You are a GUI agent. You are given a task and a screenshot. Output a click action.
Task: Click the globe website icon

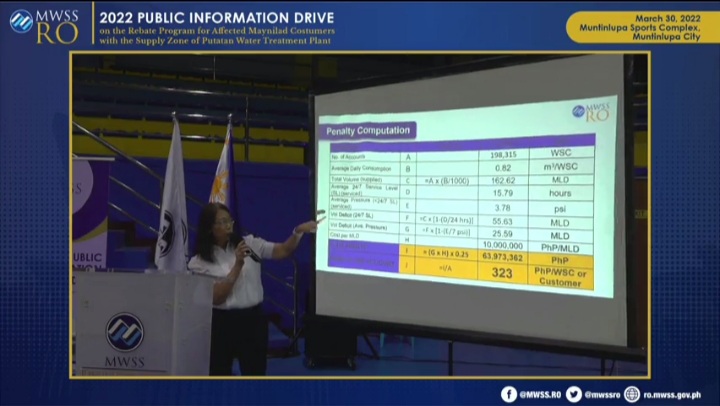pyautogui.click(x=632, y=394)
